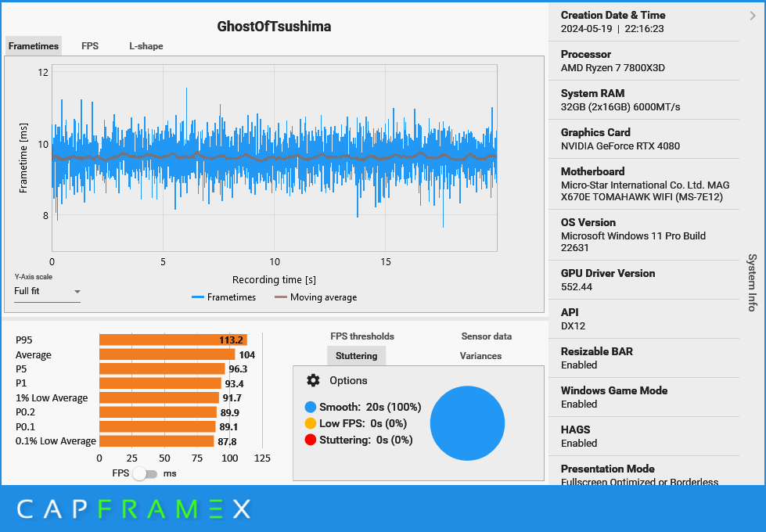Open the Sensor data tab
This screenshot has height=532, width=766.
(487, 336)
